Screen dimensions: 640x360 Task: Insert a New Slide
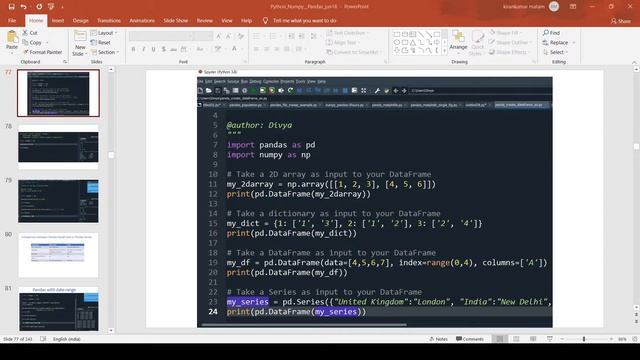click(80, 43)
